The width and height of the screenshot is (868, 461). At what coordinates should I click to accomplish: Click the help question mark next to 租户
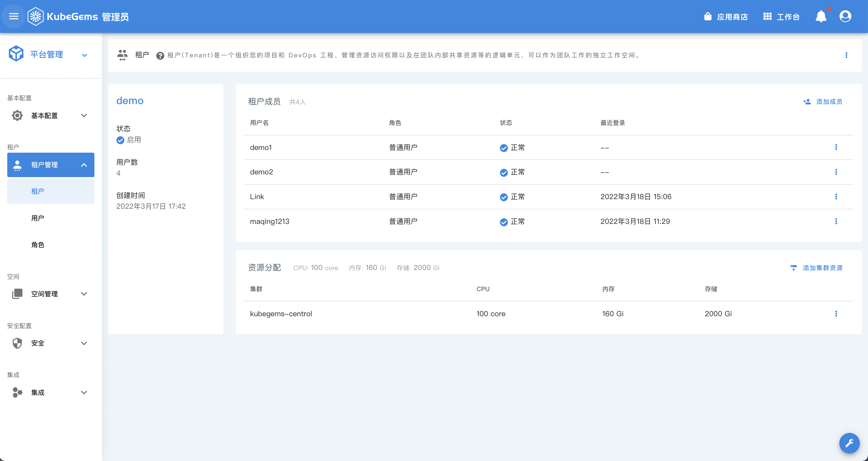(160, 56)
